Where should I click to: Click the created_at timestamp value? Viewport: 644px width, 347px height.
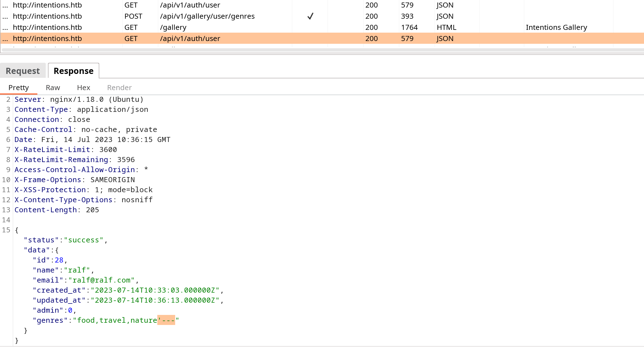coord(155,290)
